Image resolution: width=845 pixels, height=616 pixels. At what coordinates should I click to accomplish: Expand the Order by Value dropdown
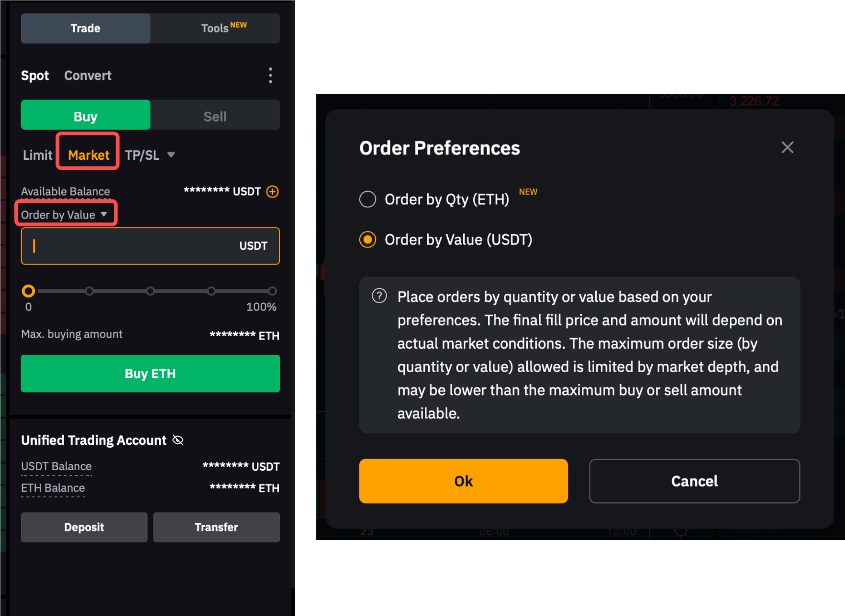point(65,215)
